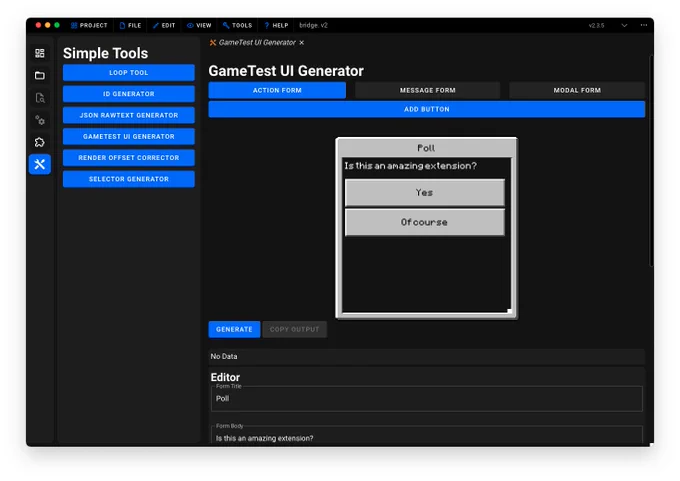Open the extensions puzzle-piece icon

pos(40,142)
